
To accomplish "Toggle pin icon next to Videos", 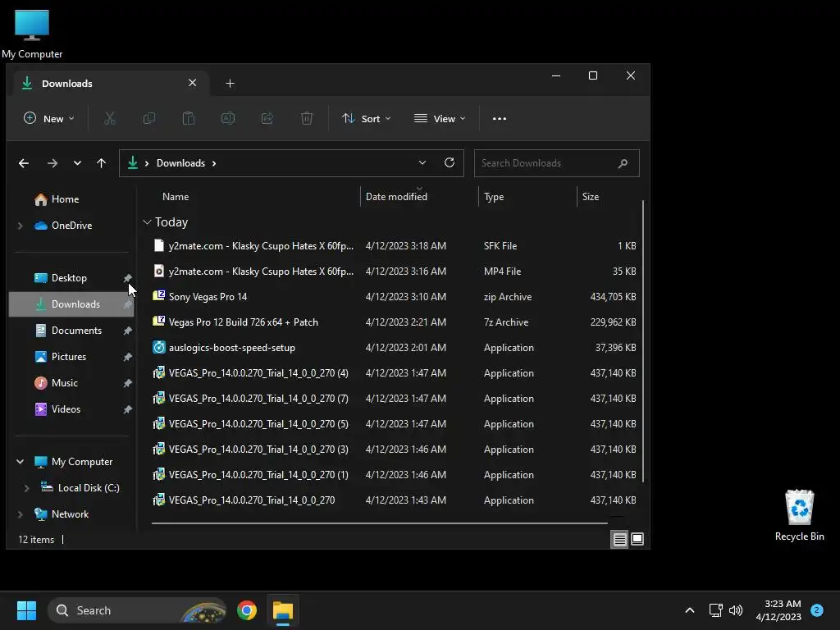I will pos(127,409).
